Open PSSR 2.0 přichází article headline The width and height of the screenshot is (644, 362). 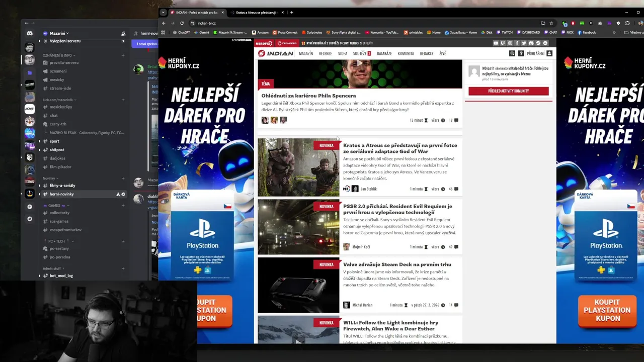397,209
